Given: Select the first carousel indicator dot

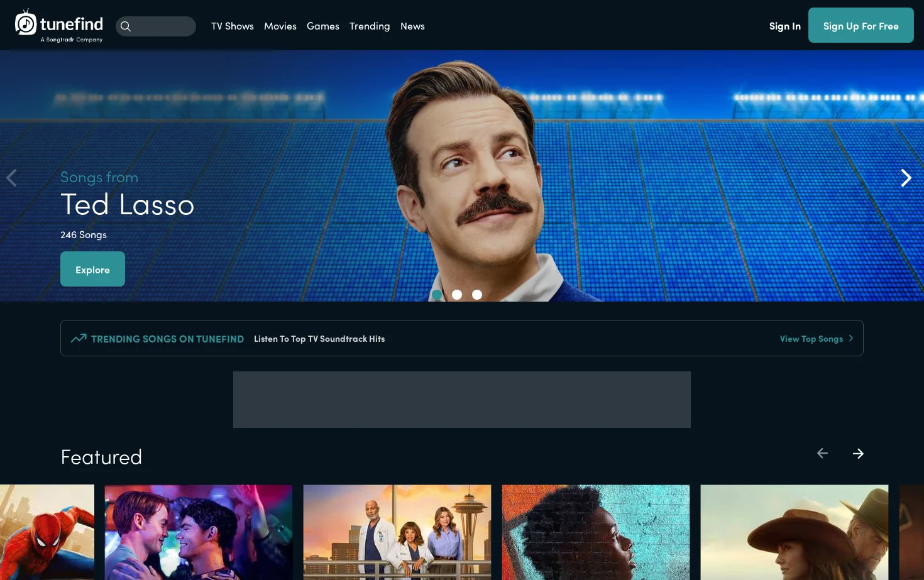Looking at the screenshot, I should pyautogui.click(x=437, y=295).
